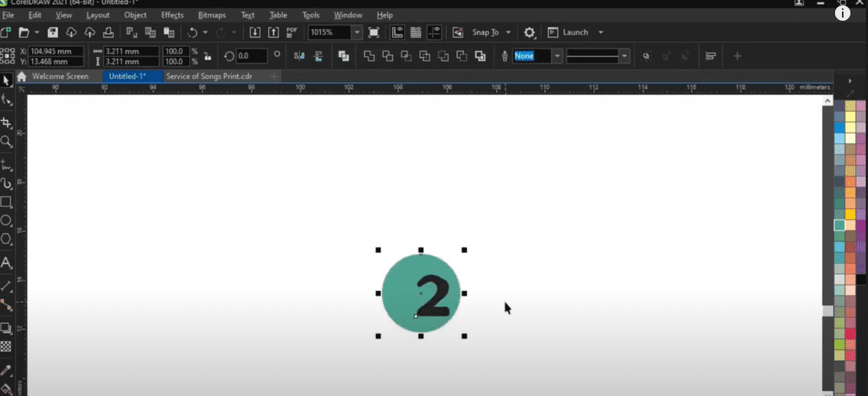
Task: Select the Ellipse tool
Action: [x=7, y=221]
